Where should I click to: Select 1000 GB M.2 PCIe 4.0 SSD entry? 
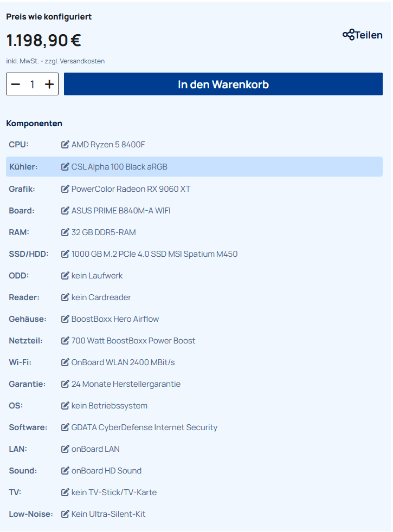(154, 254)
